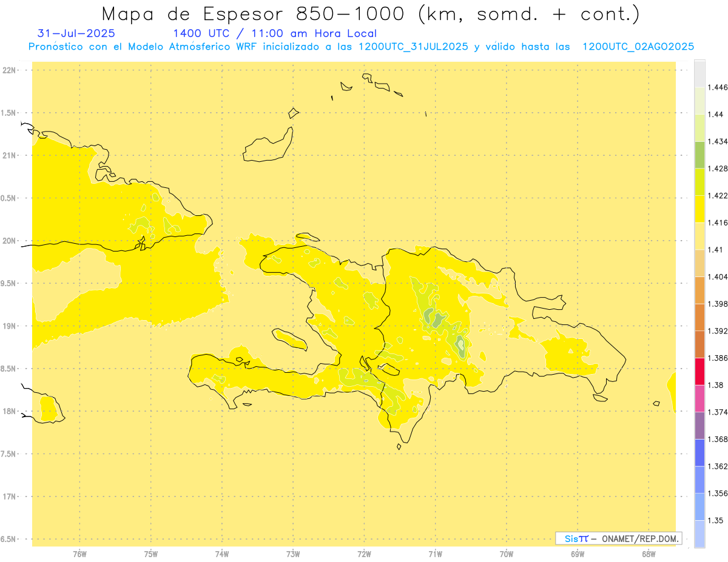Click the legend value '1.392'
Viewport: 728px width, 562px height.
point(718,331)
